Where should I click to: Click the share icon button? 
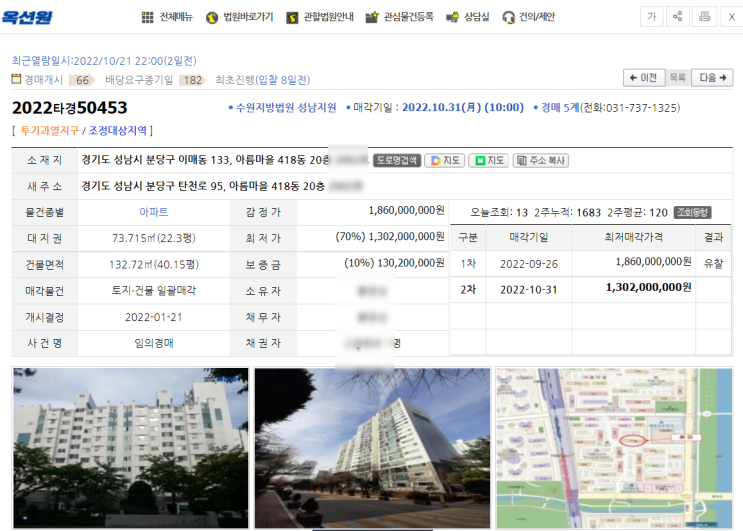[678, 17]
